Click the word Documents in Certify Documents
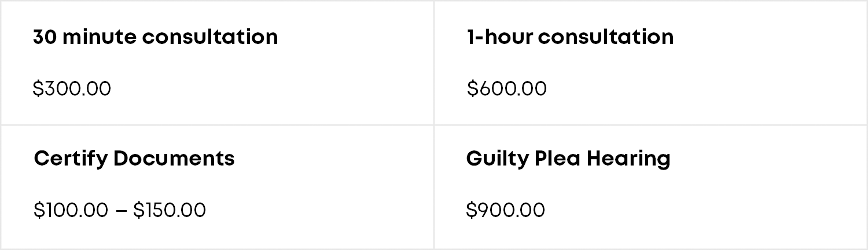This screenshot has height=250, width=868. click(x=174, y=159)
